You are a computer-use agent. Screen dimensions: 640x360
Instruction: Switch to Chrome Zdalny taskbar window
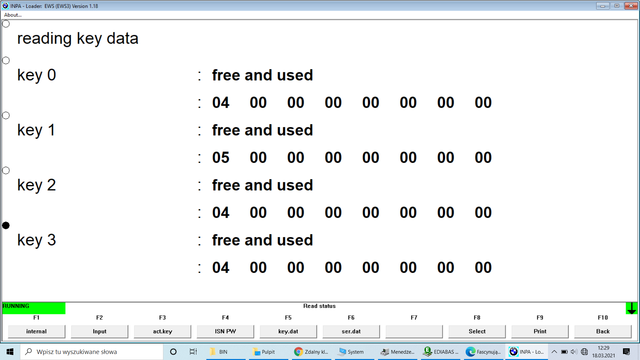[311, 351]
